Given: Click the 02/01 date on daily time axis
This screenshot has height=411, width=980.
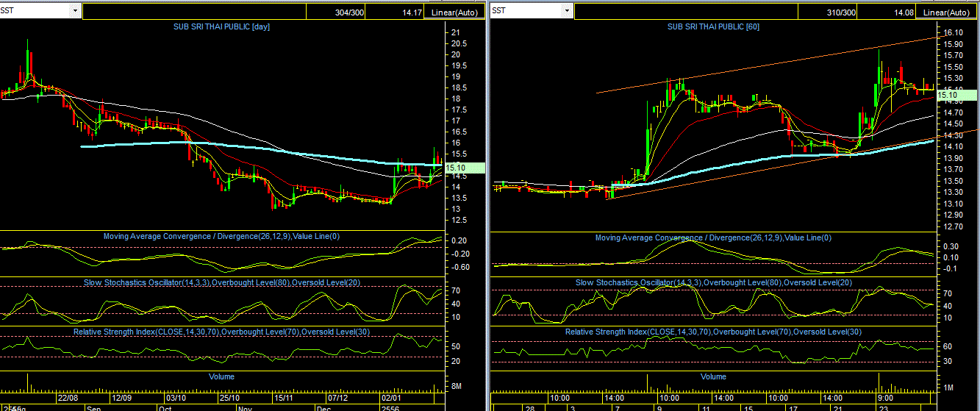Looking at the screenshot, I should [393, 397].
